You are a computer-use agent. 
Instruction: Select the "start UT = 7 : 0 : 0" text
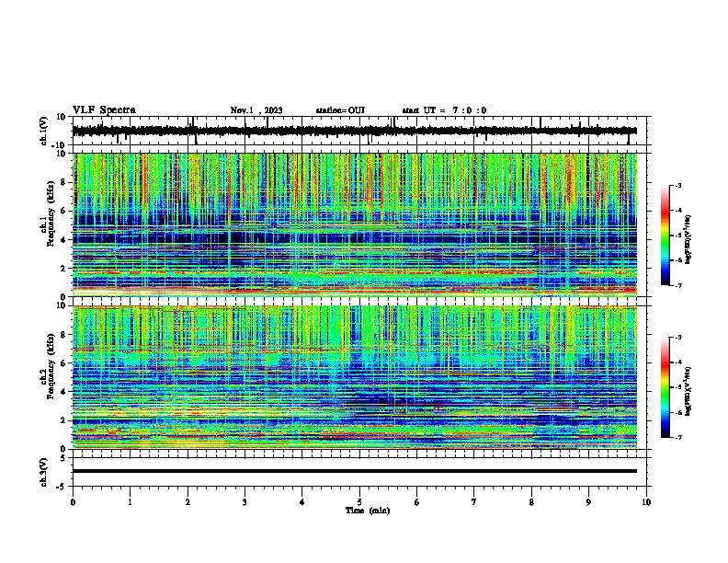[444, 110]
